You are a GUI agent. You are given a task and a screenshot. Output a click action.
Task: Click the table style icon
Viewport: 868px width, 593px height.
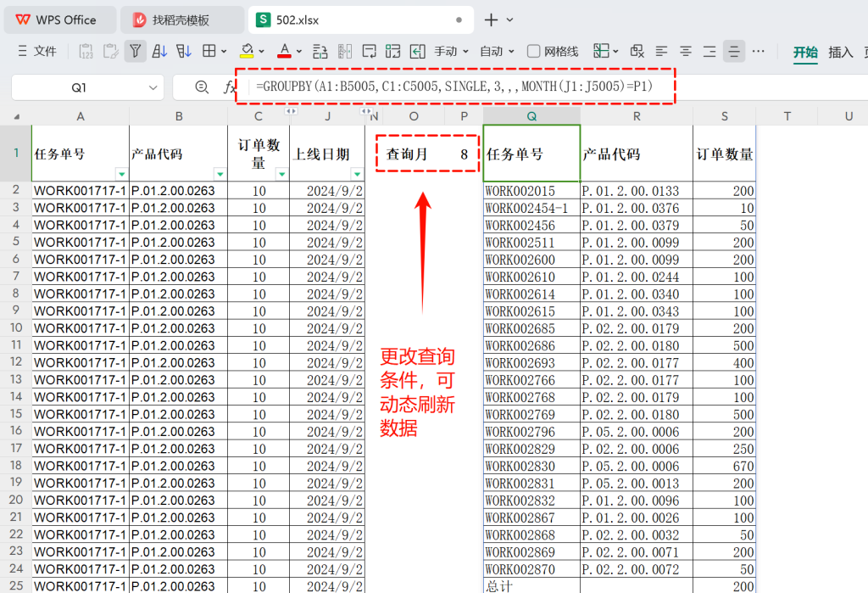point(601,52)
